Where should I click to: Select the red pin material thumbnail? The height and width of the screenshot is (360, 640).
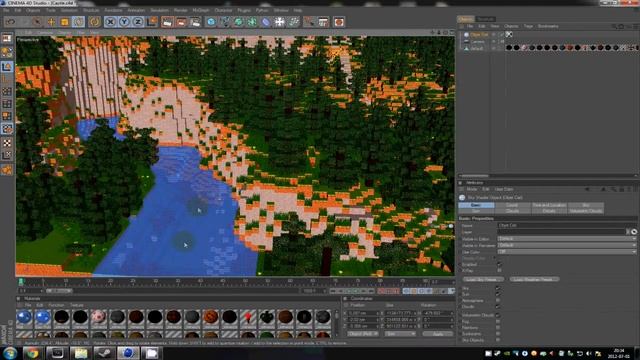click(x=248, y=317)
